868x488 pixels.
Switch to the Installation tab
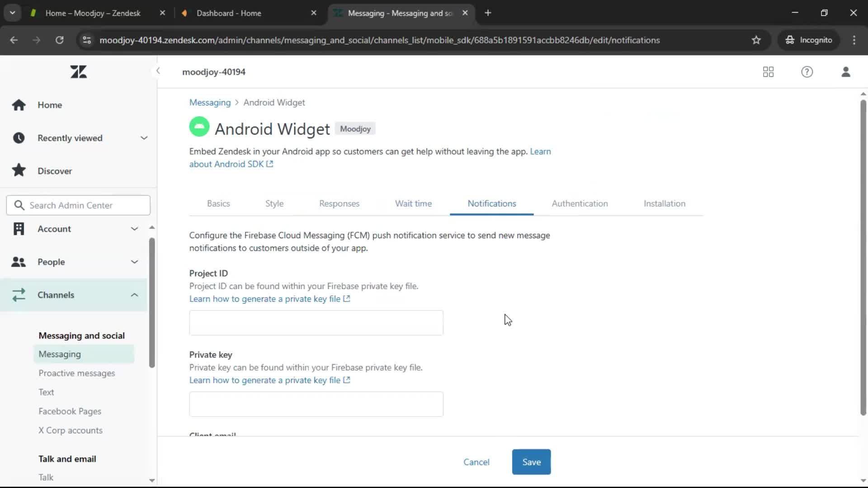click(665, 204)
